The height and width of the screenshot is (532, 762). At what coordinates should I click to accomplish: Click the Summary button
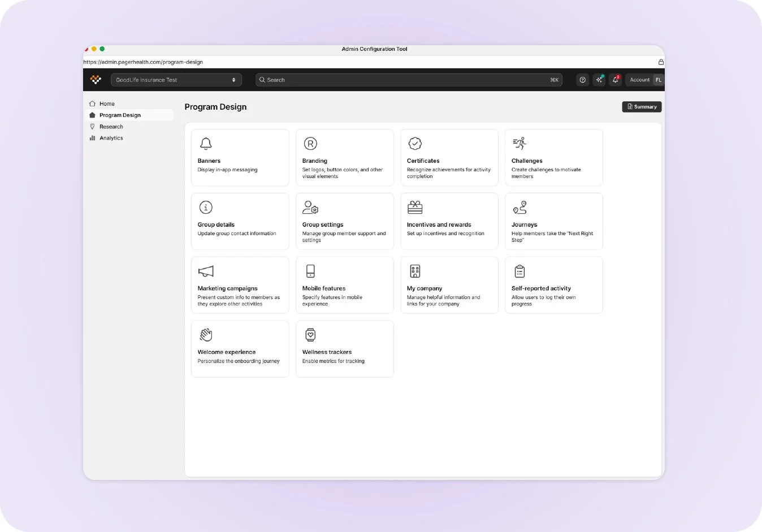coord(642,106)
